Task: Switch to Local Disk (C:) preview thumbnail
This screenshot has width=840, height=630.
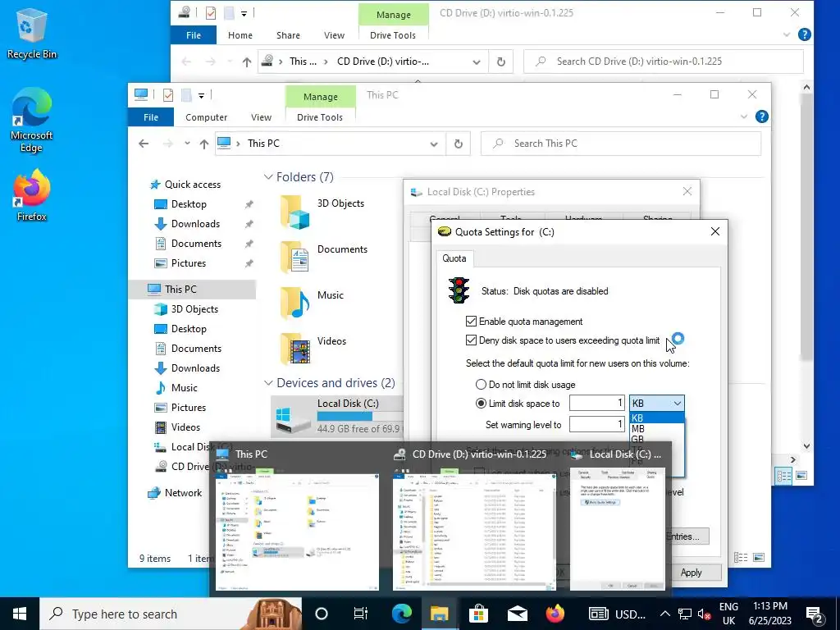Action: pyautogui.click(x=617, y=518)
